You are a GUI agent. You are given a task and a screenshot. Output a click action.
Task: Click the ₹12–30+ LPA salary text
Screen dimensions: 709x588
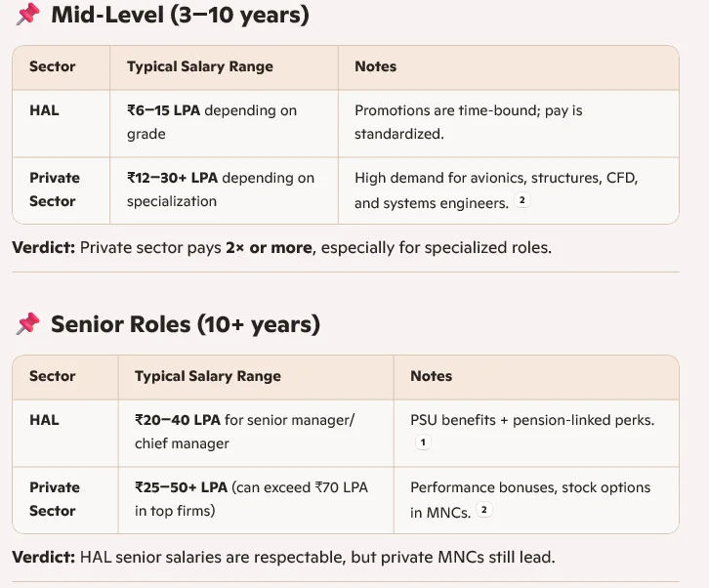173,178
